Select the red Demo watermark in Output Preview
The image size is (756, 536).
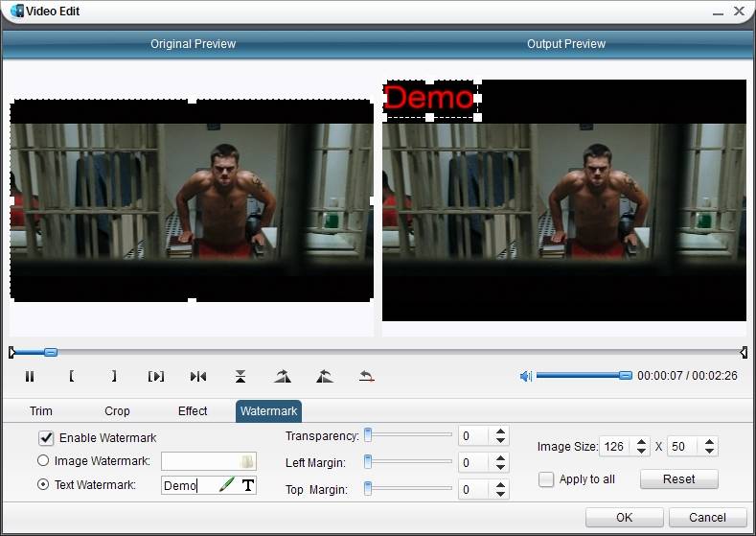(428, 98)
